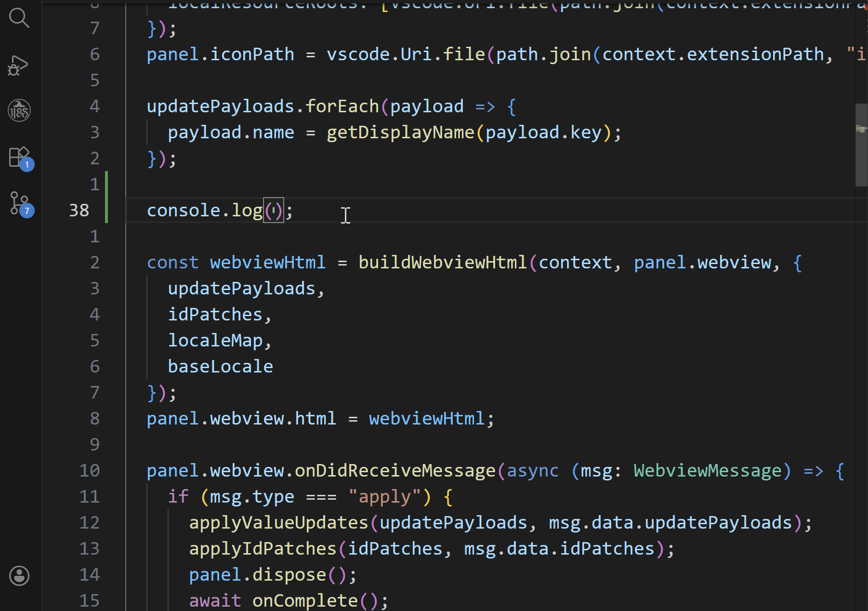Image resolution: width=868 pixels, height=611 pixels.
Task: Click the buildWebviewHtml function call
Action: click(442, 263)
